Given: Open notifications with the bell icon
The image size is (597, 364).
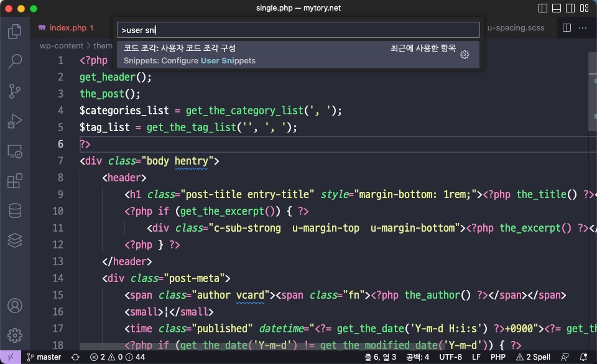Looking at the screenshot, I should click(x=583, y=357).
